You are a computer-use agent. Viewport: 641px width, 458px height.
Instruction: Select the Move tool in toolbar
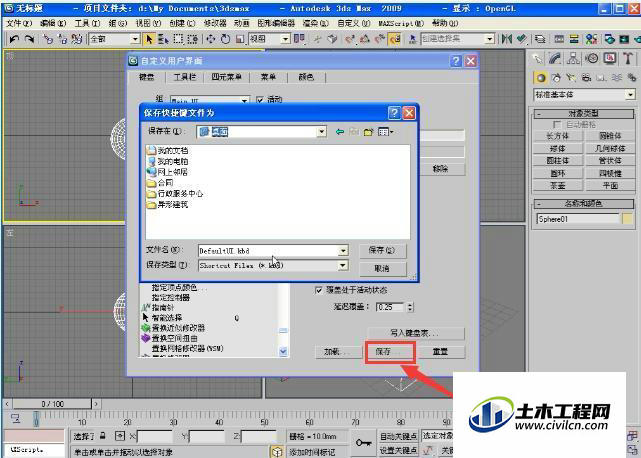pos(211,39)
